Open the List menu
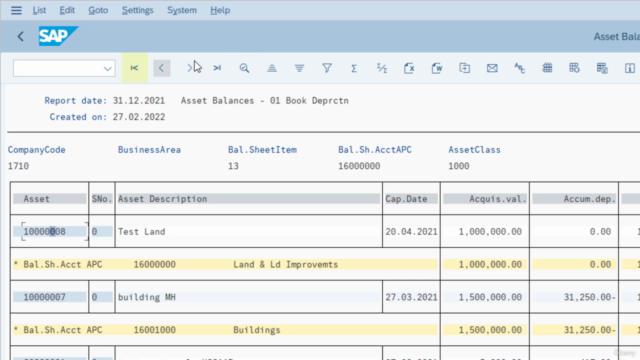 coord(39,10)
